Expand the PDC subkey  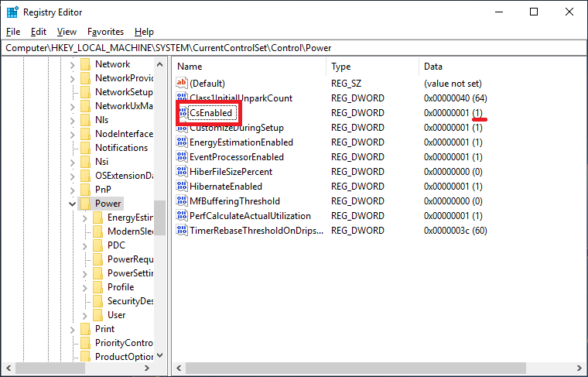[85, 245]
